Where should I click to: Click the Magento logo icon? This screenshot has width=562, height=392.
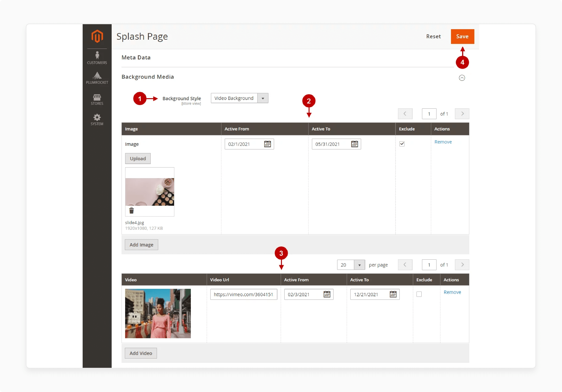point(97,36)
